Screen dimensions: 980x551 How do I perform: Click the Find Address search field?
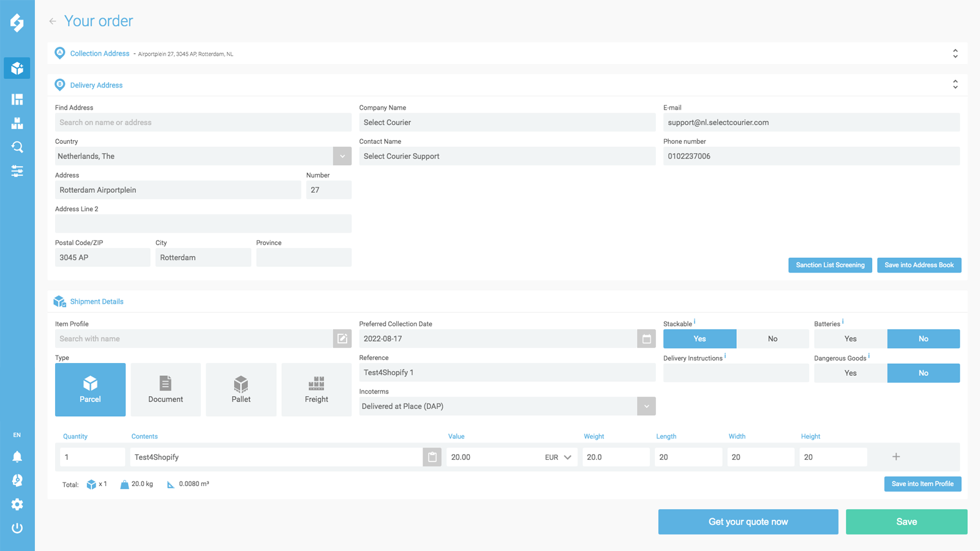point(203,122)
